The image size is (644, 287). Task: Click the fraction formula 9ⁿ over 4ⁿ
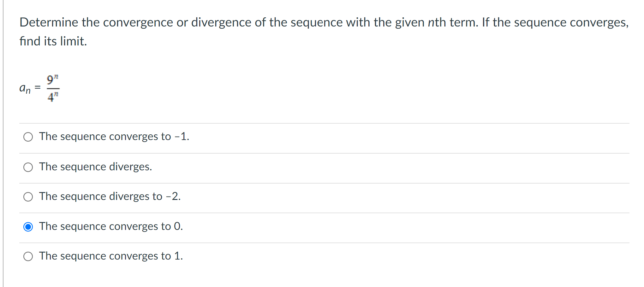tap(52, 88)
